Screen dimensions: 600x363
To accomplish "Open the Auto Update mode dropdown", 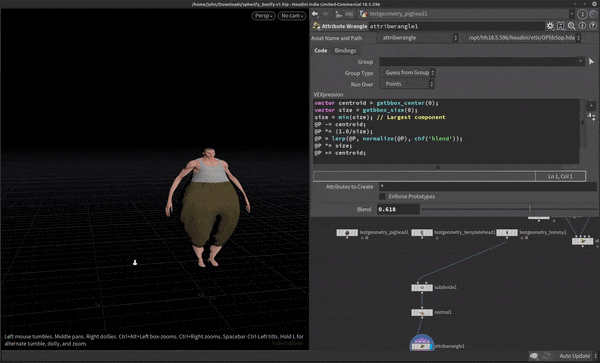I will (577, 356).
